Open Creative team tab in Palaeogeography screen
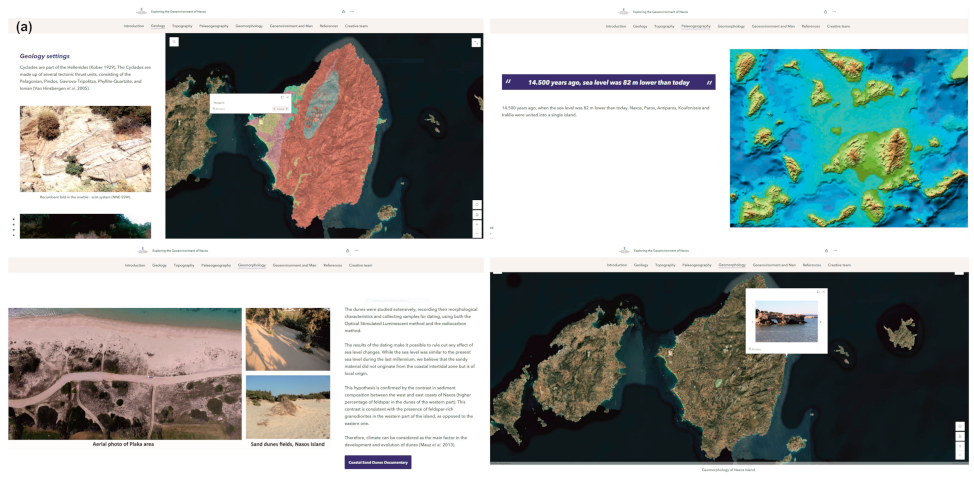This screenshot has height=479, width=974. pos(838,26)
